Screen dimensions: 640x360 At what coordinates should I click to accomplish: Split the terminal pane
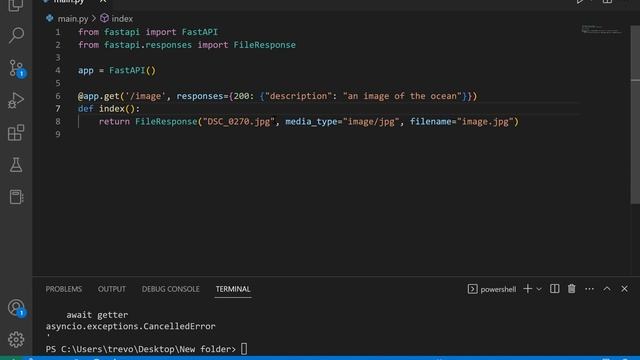click(554, 289)
